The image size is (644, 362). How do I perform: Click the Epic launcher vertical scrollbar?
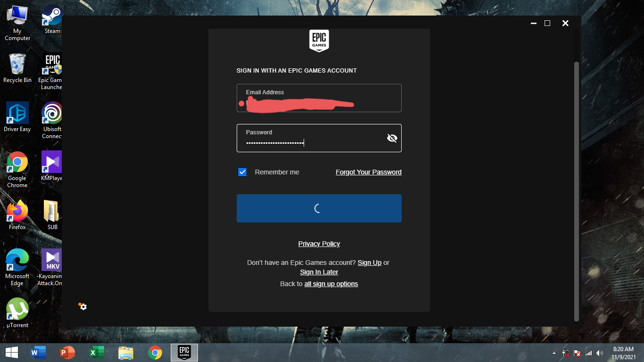(x=576, y=191)
